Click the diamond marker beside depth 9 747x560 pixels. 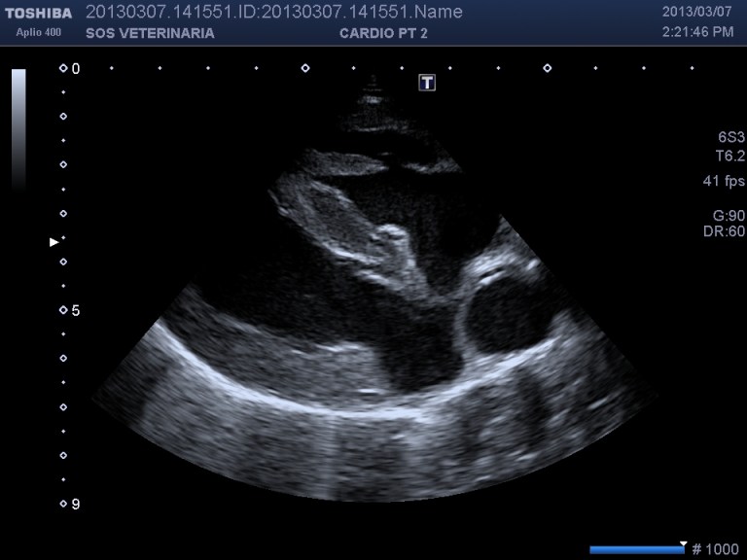click(x=63, y=504)
